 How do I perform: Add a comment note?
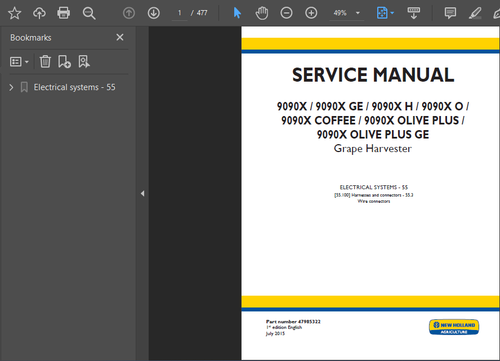[450, 13]
